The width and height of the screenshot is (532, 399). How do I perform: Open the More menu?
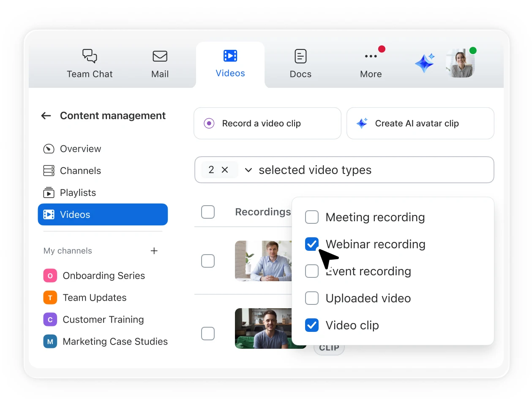click(x=371, y=56)
